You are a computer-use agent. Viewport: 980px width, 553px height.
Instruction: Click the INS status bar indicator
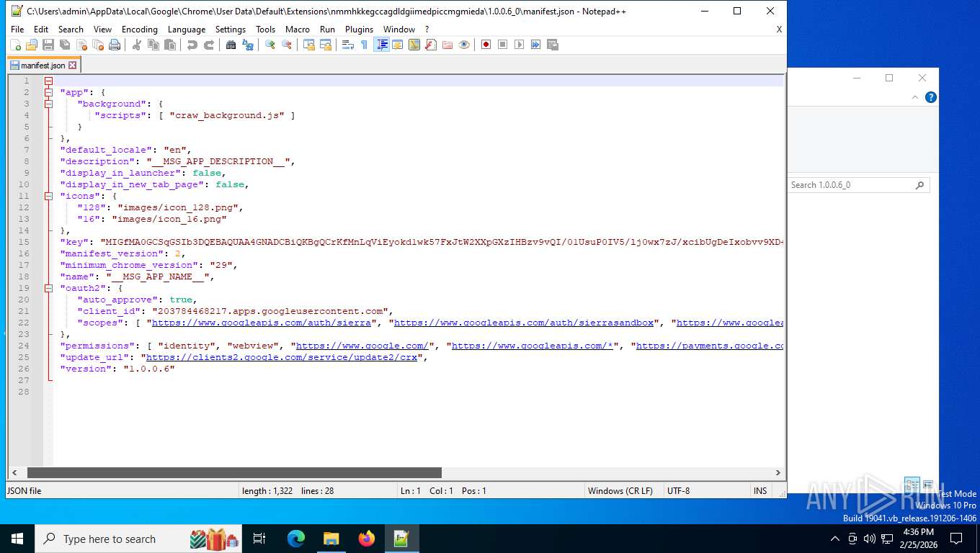tap(760, 491)
